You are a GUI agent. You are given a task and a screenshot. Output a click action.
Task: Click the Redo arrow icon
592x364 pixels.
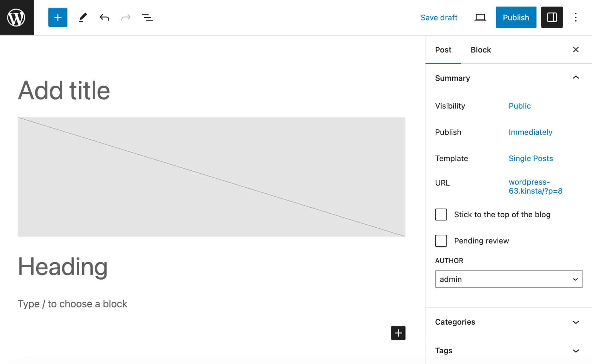(x=126, y=17)
